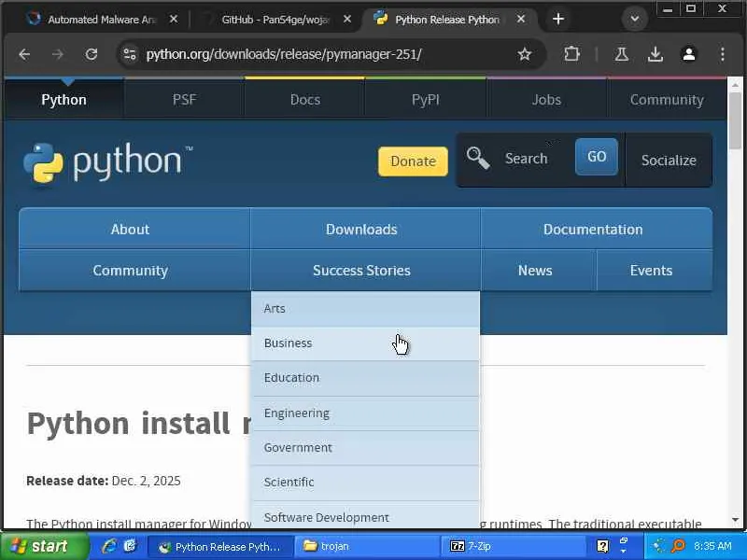Click the browser forward arrow
Screen dimensions: 747x560
point(58,55)
